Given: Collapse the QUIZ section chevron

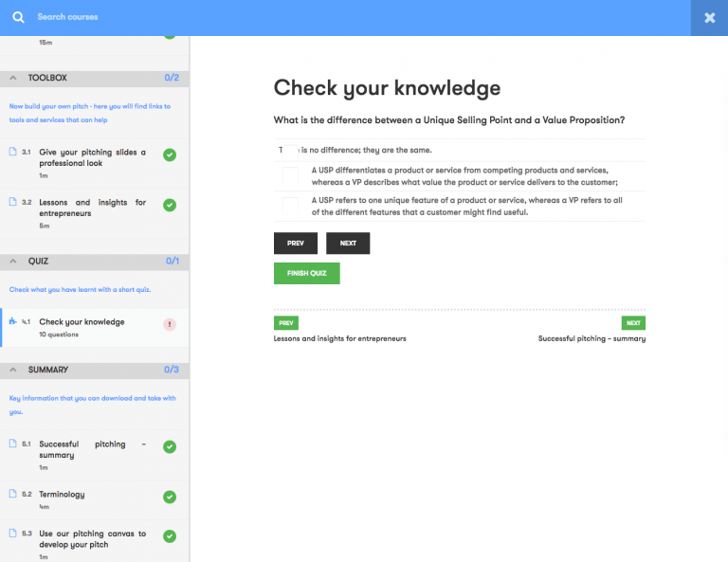Looking at the screenshot, I should pyautogui.click(x=13, y=261).
